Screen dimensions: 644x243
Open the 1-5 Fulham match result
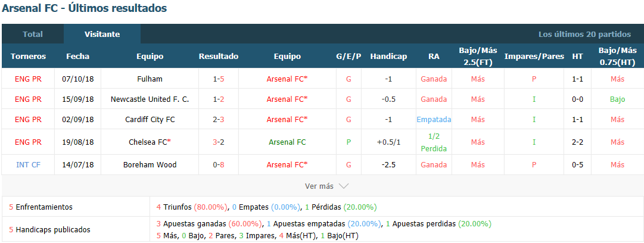(x=219, y=79)
